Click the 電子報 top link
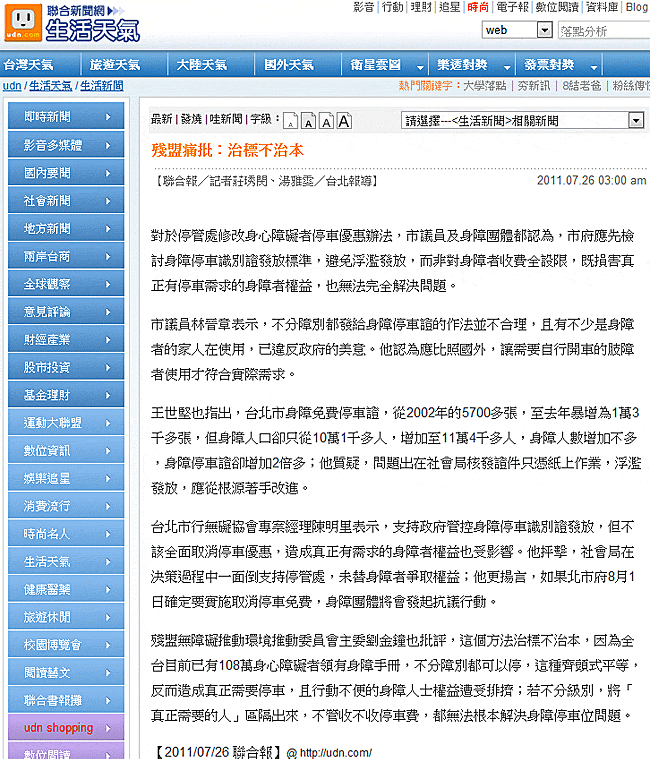 click(x=512, y=7)
